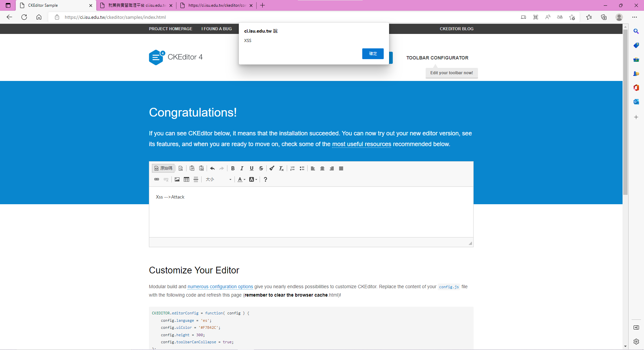Viewport: 644px width, 350px height.
Task: Insert a horizontal line
Action: 196,179
